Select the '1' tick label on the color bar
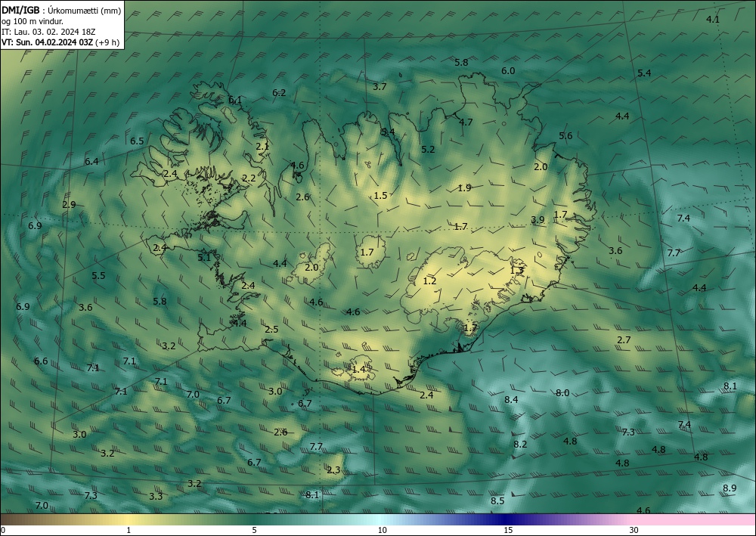The height and width of the screenshot is (536, 756). [x=129, y=530]
